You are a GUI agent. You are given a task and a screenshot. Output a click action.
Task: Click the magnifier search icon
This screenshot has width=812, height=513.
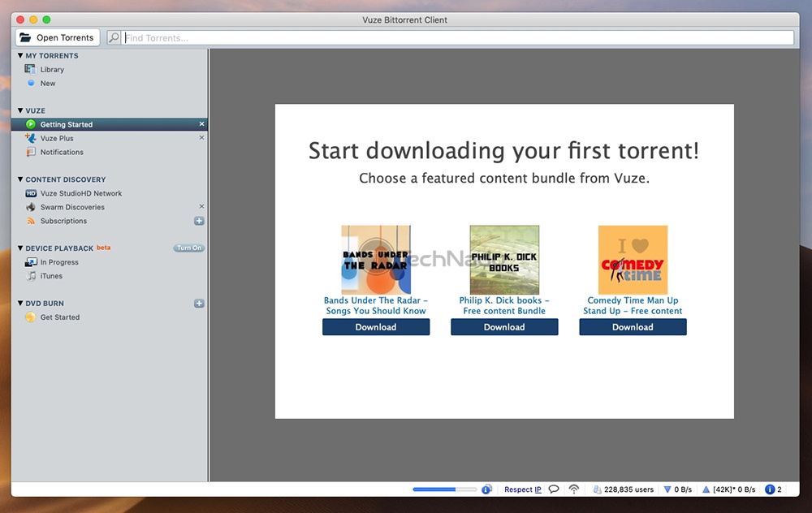click(114, 37)
